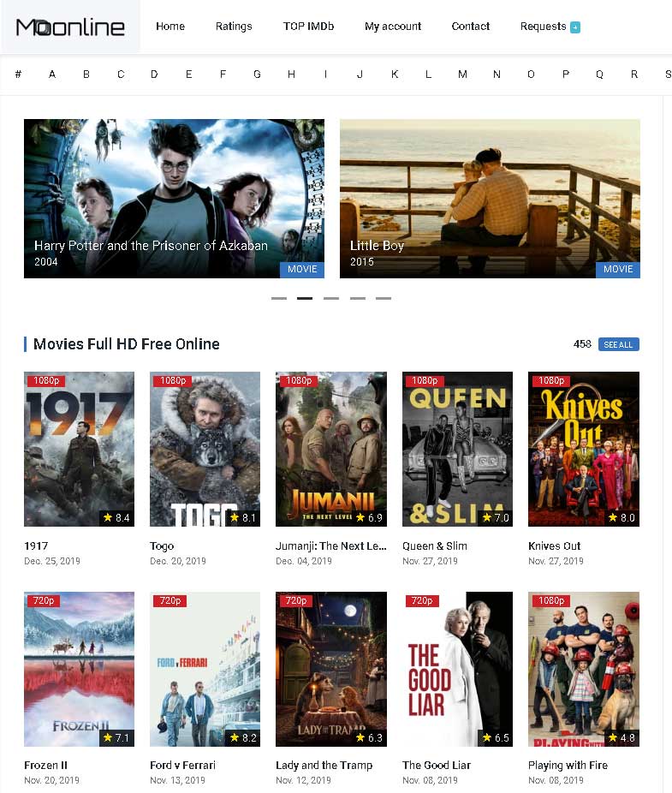The image size is (672, 793).
Task: Open the Harry Potter Prisoner of Azkaban banner
Action: (x=174, y=199)
